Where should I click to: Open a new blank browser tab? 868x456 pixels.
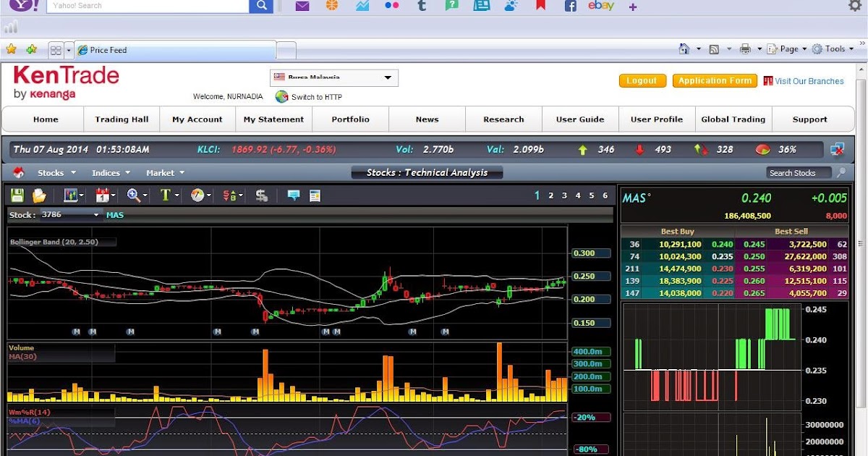(286, 51)
